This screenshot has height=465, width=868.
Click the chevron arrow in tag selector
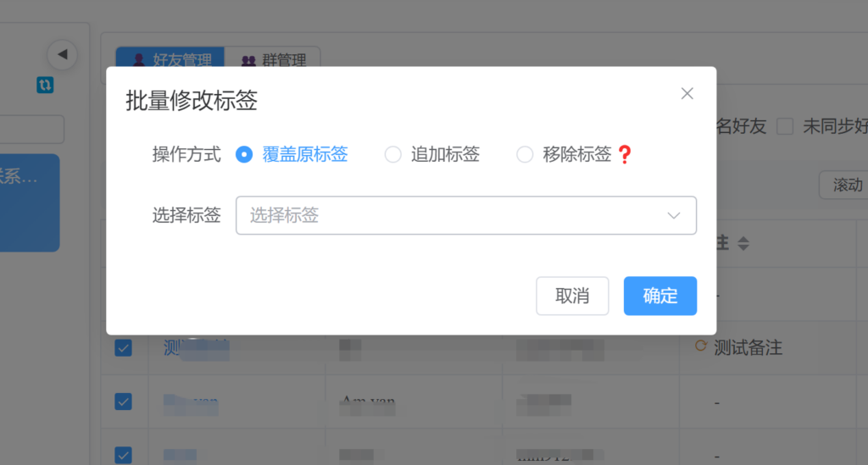674,215
